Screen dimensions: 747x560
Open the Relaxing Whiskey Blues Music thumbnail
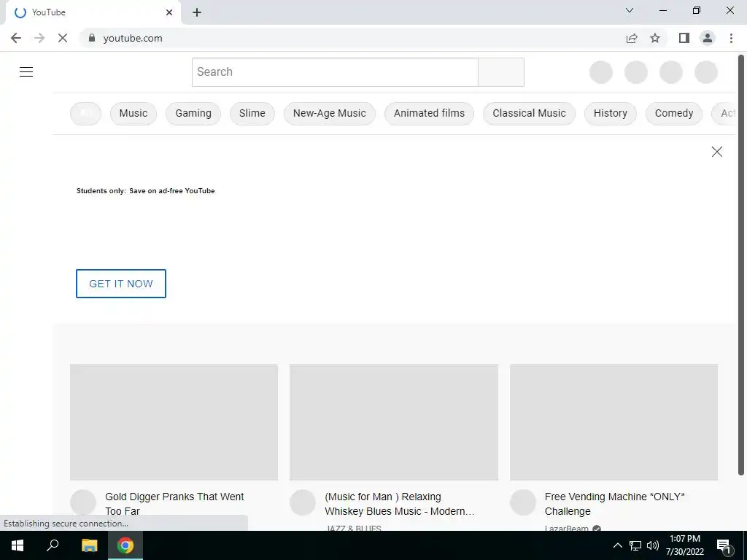point(394,422)
